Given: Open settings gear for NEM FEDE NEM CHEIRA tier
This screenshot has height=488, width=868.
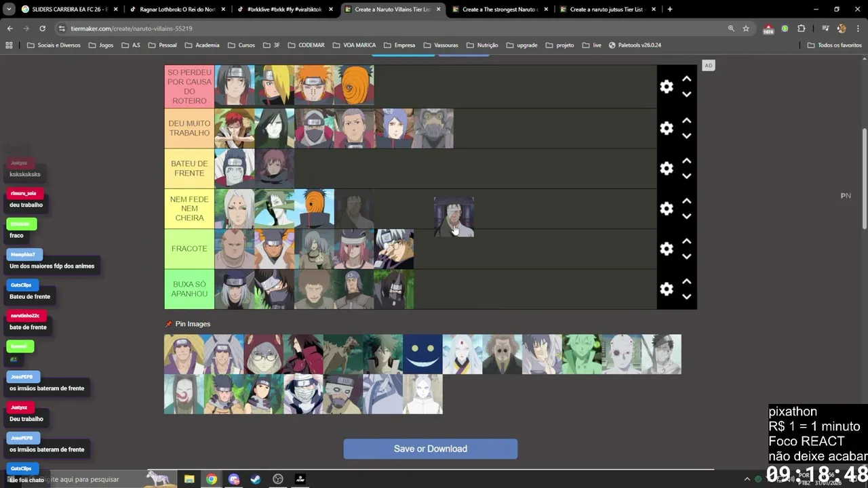Looking at the screenshot, I should (x=667, y=209).
